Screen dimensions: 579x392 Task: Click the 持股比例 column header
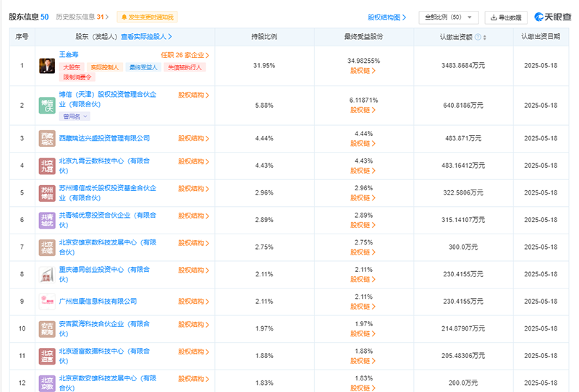264,37
